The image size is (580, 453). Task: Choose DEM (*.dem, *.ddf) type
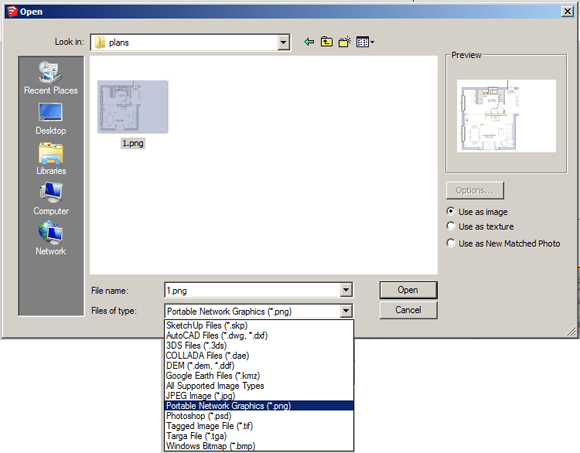(x=259, y=366)
